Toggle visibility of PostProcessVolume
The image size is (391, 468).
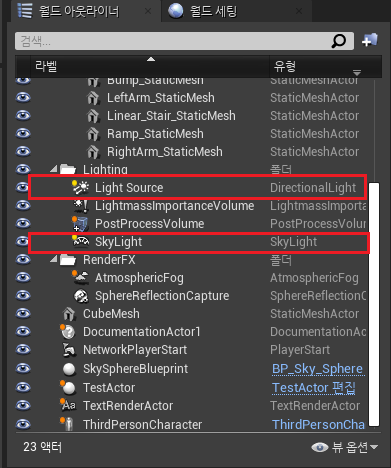pyautogui.click(x=23, y=223)
